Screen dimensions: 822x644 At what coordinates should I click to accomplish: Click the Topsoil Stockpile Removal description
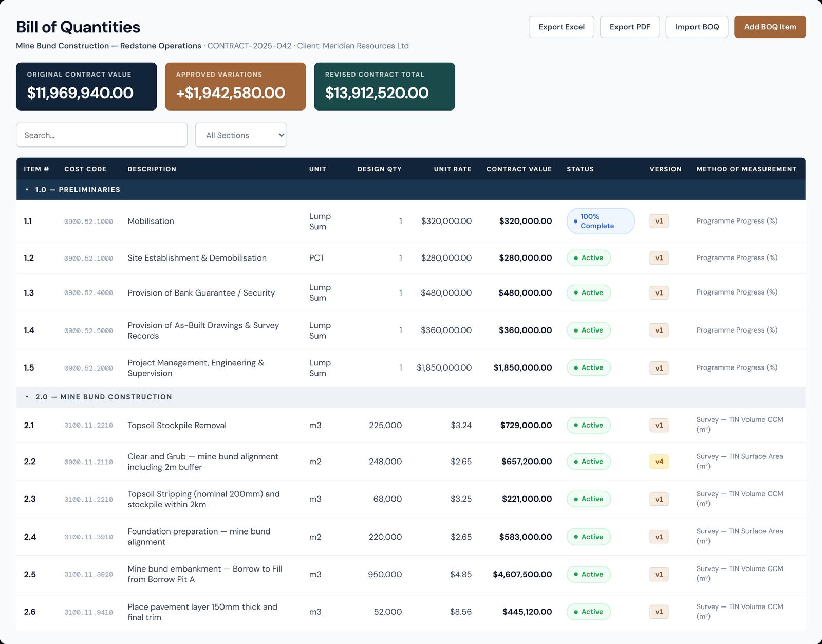(177, 425)
